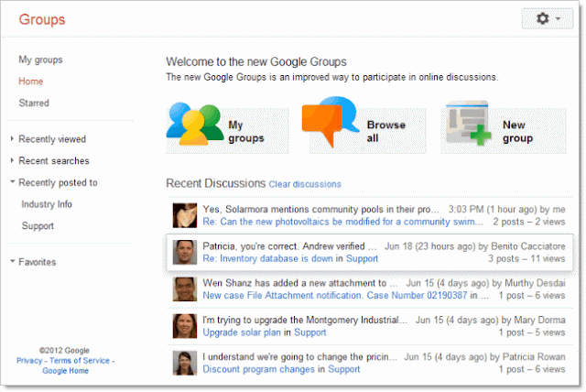The width and height of the screenshot is (586, 392).
Task: Click Support link in Upgrade solar plan row
Action: (310, 332)
